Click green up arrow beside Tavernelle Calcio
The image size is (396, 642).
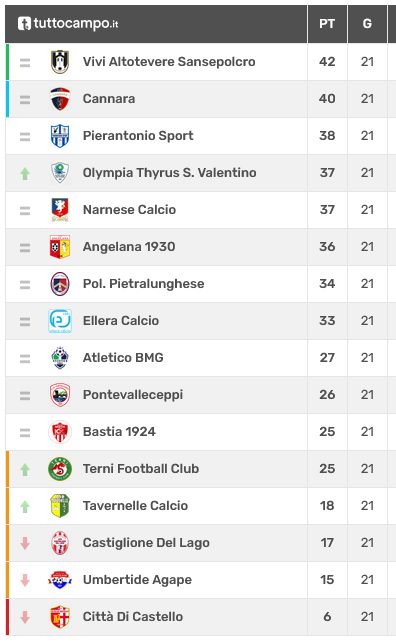[25, 506]
